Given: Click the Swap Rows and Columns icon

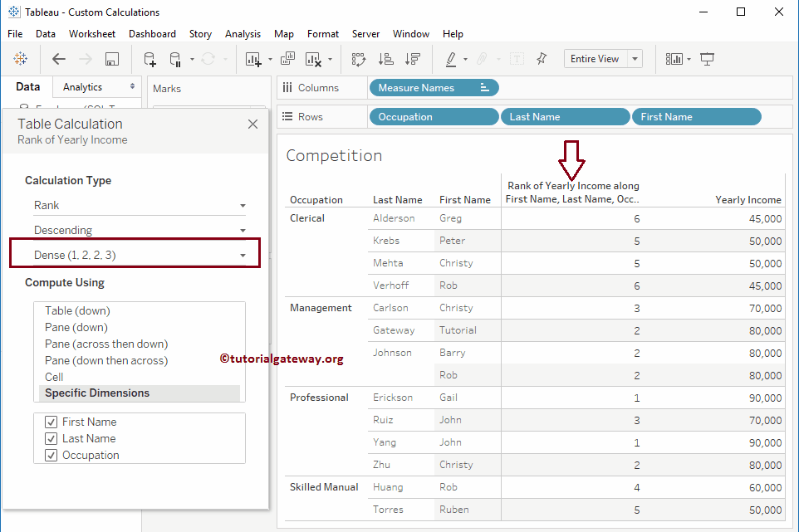Looking at the screenshot, I should coord(359,59).
